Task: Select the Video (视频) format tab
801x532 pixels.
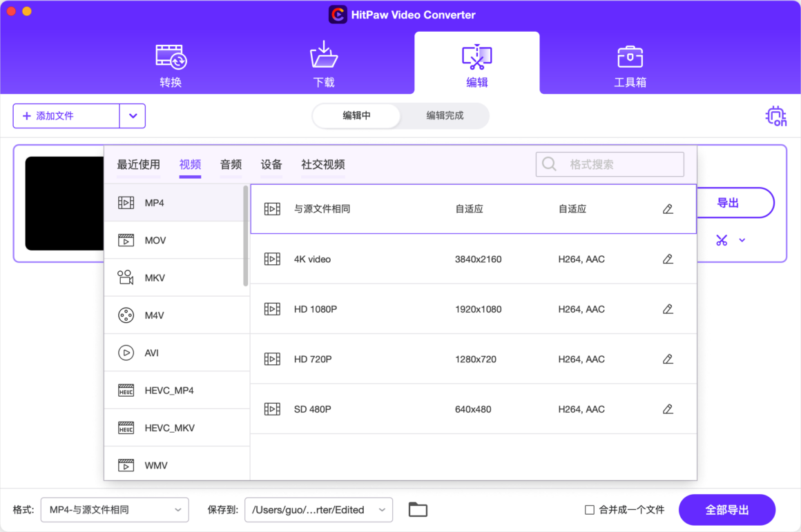Action: pyautogui.click(x=190, y=164)
